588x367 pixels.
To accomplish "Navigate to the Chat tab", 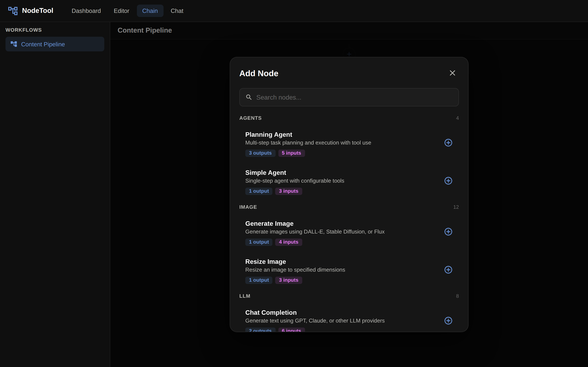I will (x=177, y=11).
